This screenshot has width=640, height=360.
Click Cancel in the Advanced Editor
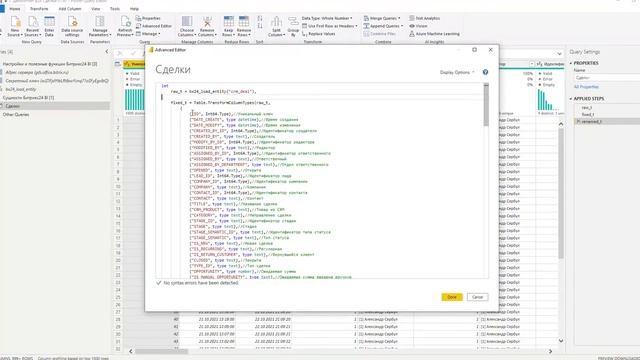[478, 297]
